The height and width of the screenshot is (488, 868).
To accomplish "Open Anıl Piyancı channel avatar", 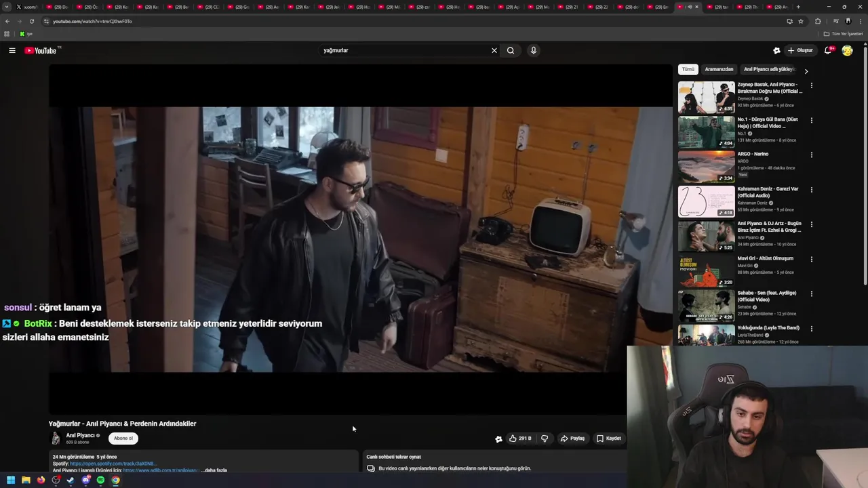I will pyautogui.click(x=56, y=439).
